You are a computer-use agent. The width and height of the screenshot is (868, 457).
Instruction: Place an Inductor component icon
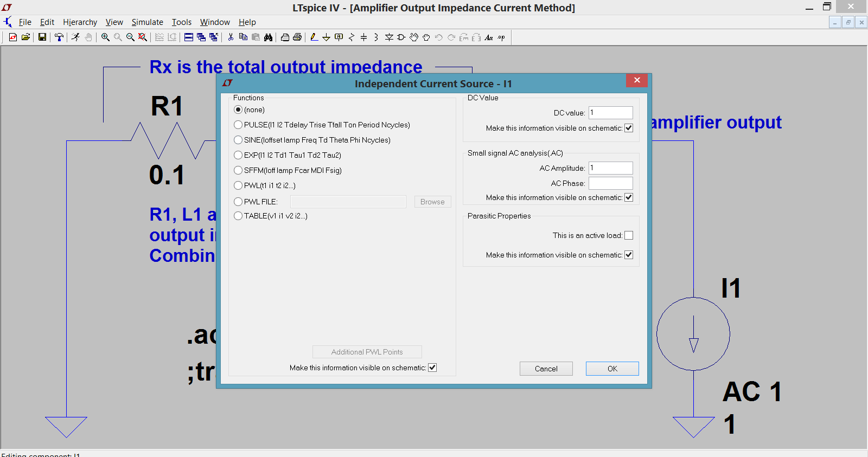376,37
